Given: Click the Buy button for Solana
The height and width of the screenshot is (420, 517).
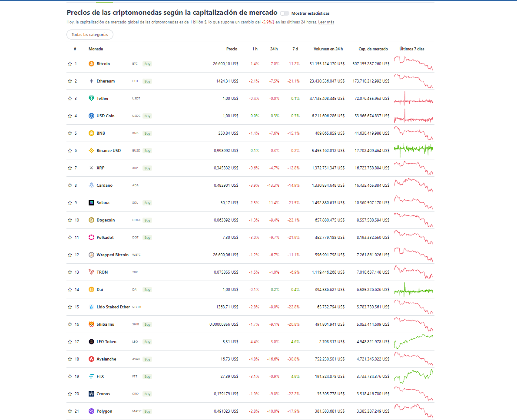Looking at the screenshot, I should coord(147,203).
